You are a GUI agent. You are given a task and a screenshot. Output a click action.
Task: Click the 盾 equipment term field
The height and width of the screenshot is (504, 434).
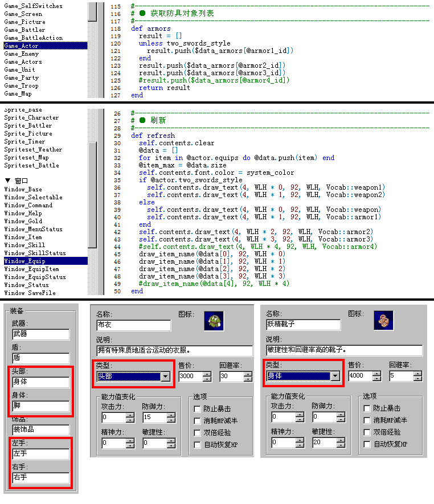[x=41, y=358]
